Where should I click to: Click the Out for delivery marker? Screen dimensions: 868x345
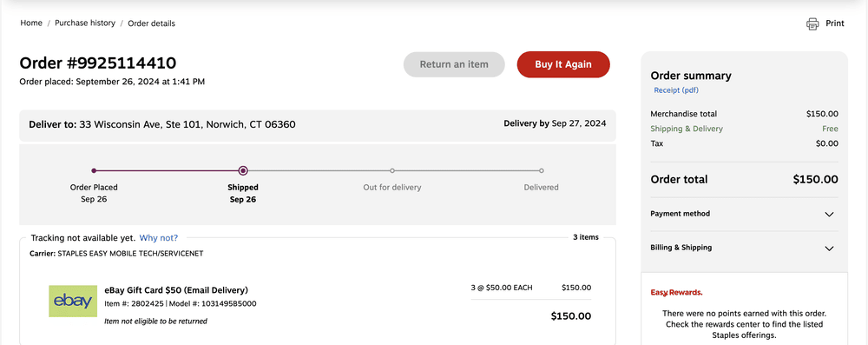tap(392, 171)
